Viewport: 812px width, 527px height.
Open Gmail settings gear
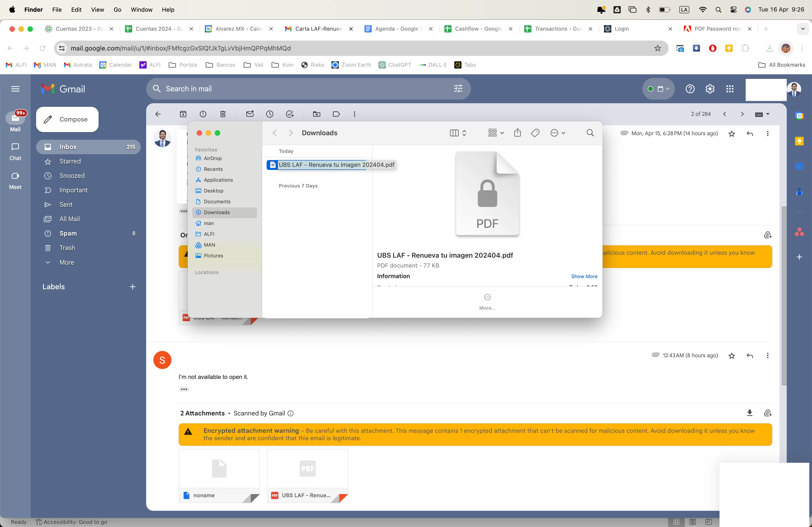(x=710, y=89)
